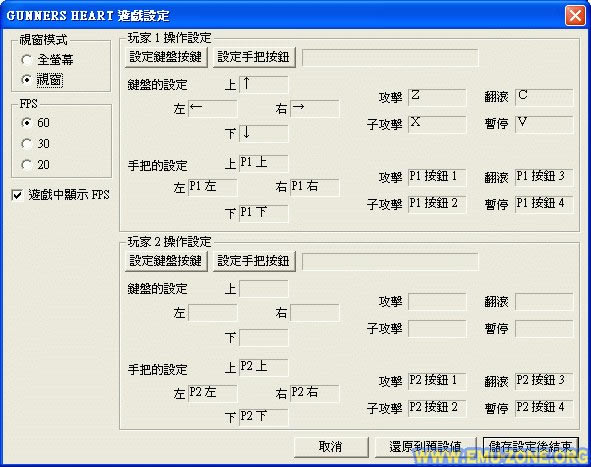Close the GUNNERS HEART settings window
591x467 pixels.
pyautogui.click(x=575, y=15)
